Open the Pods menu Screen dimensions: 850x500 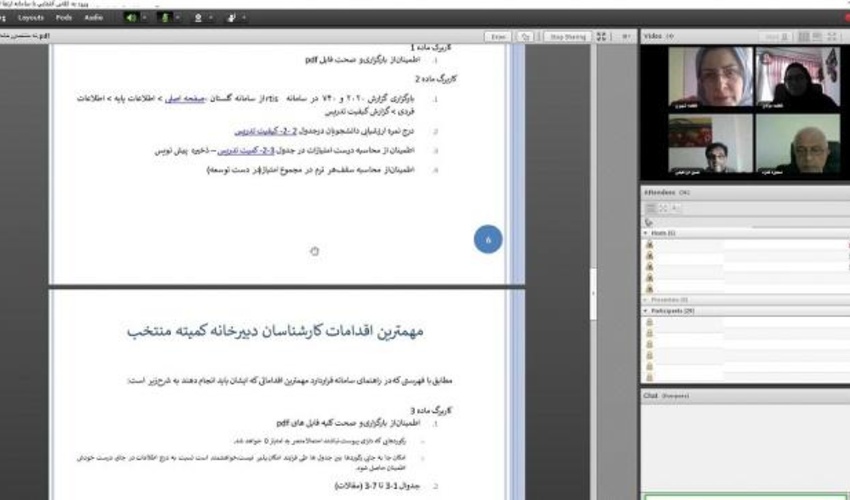coord(64,18)
